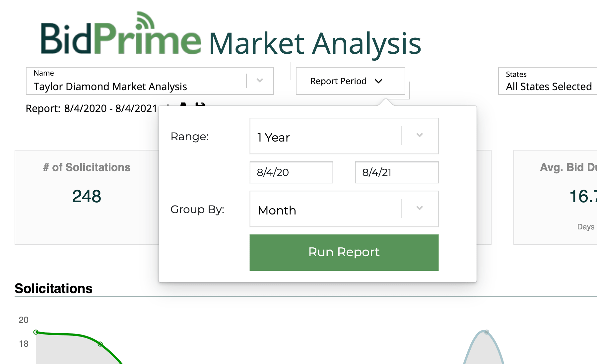The height and width of the screenshot is (364, 597).
Task: Select the second green point on the chart
Action: point(100,344)
